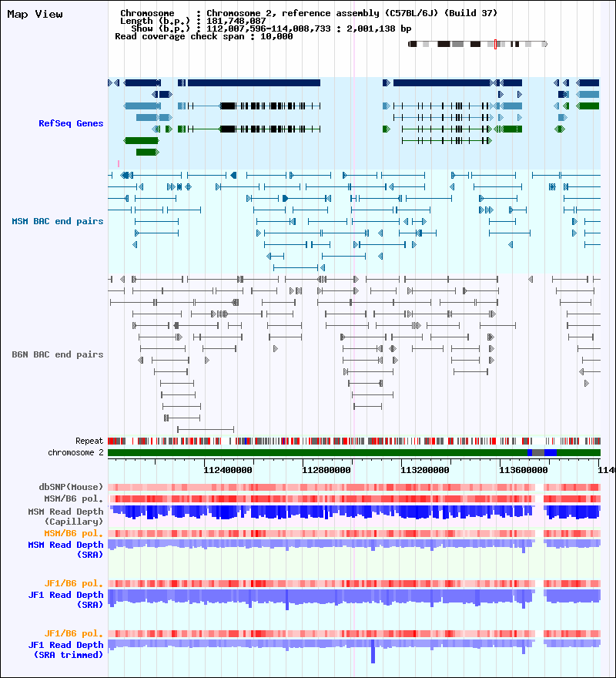Click gray MSM/B6 pol. label under dbSNP
616x678 pixels.
point(74,498)
